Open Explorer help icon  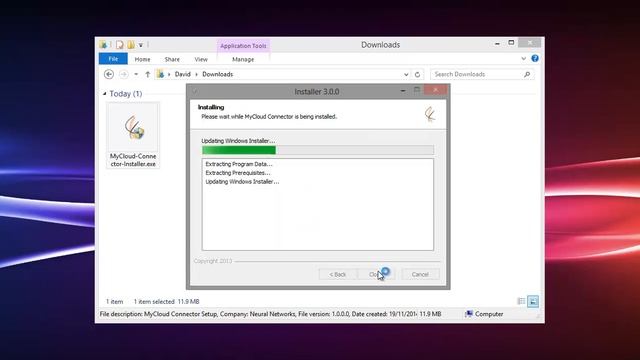click(535, 58)
